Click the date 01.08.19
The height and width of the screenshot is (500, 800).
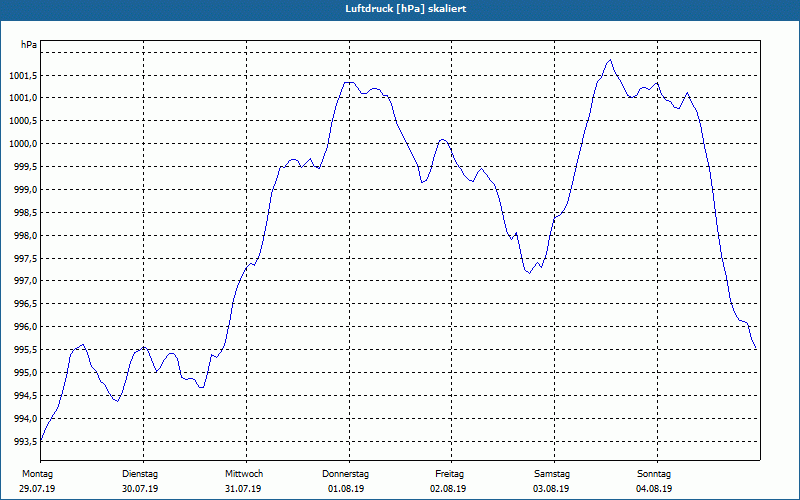tap(346, 489)
